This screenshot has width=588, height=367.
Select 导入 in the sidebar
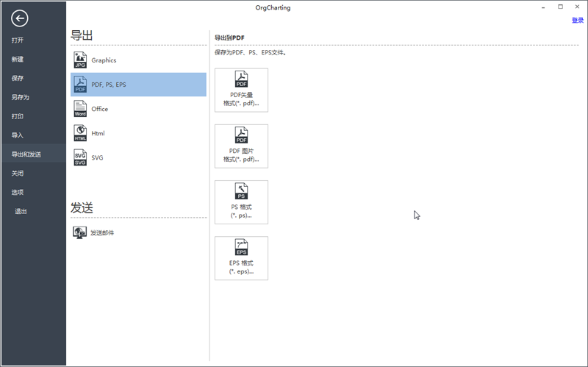(x=18, y=135)
